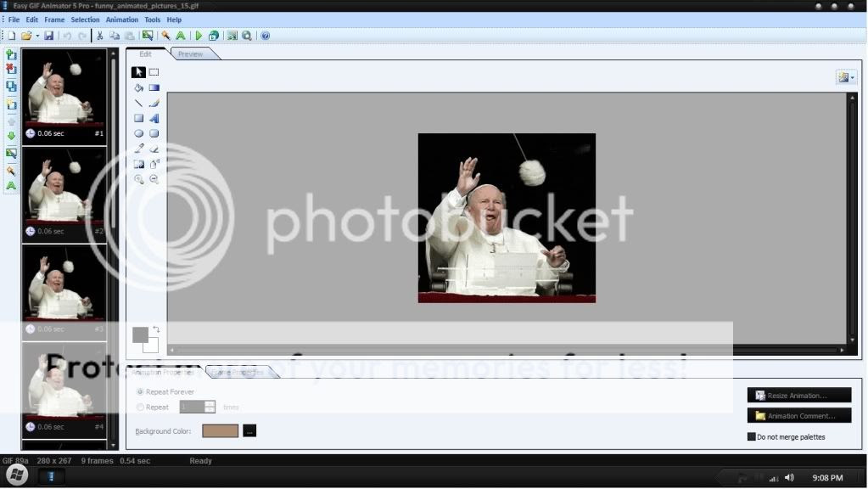
Task: Click the image edit icon in the top toolbar
Action: coord(148,36)
